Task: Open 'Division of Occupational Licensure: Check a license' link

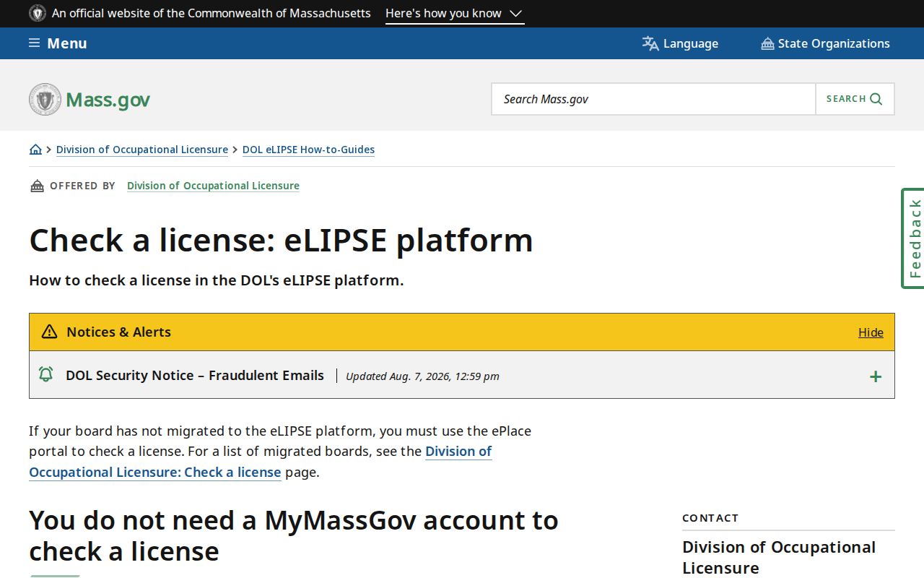Action: point(261,462)
